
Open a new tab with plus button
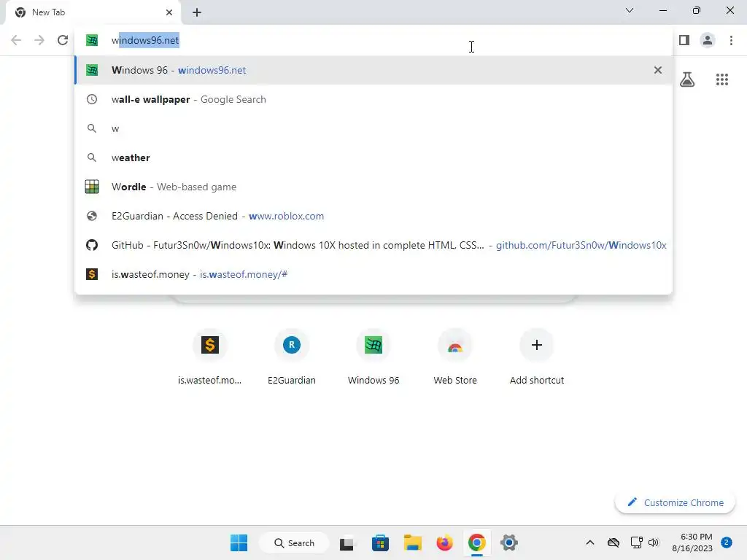pos(197,12)
